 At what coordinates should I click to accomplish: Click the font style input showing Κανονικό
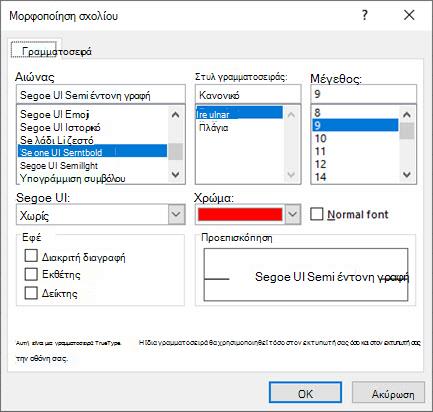tap(248, 95)
